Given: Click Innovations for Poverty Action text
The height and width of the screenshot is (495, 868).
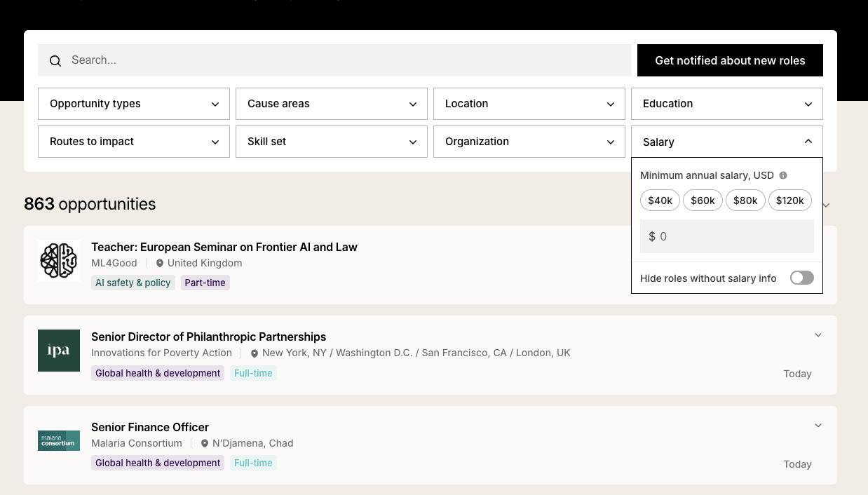Looking at the screenshot, I should 161,353.
